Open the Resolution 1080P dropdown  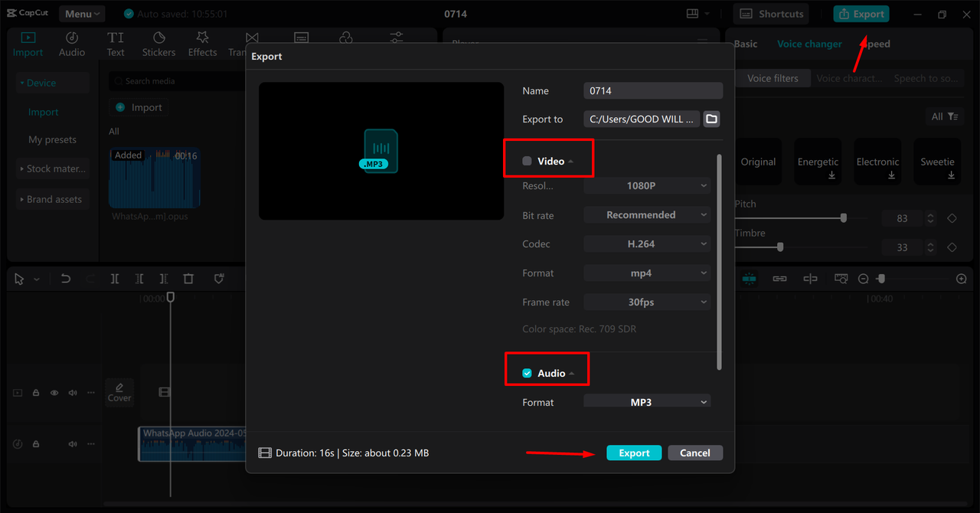tap(647, 185)
